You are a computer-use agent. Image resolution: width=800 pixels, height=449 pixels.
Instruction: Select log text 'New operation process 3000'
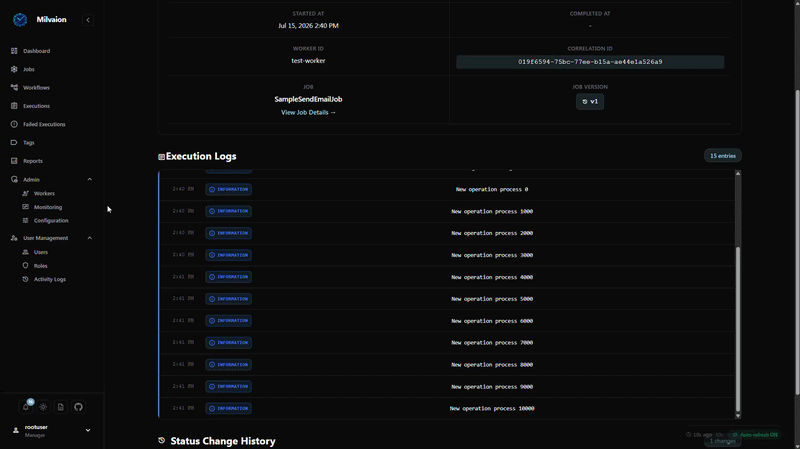[492, 255]
